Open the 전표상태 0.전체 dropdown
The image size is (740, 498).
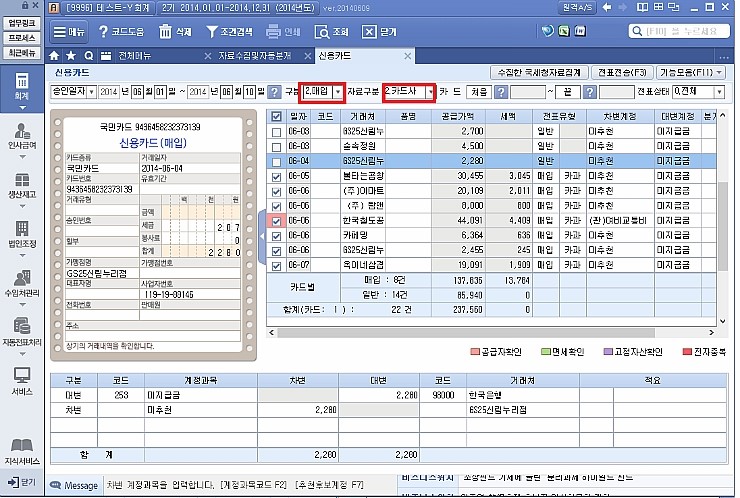tap(719, 92)
